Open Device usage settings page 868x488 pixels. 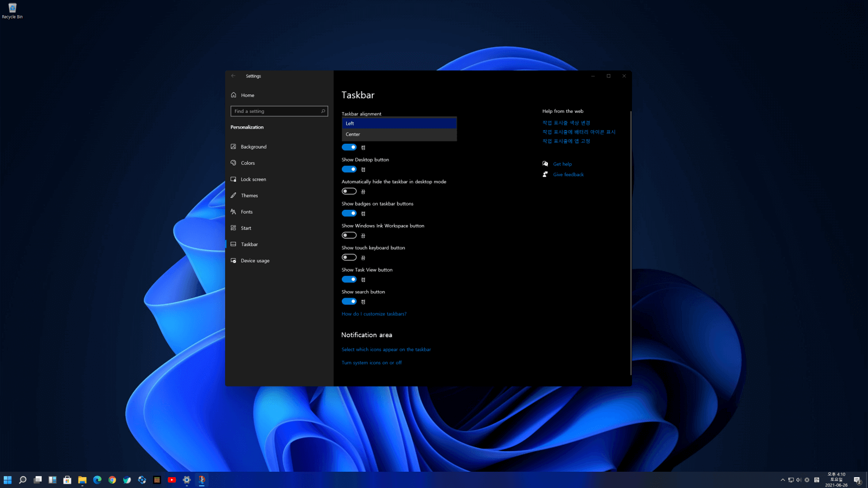[x=279, y=261]
